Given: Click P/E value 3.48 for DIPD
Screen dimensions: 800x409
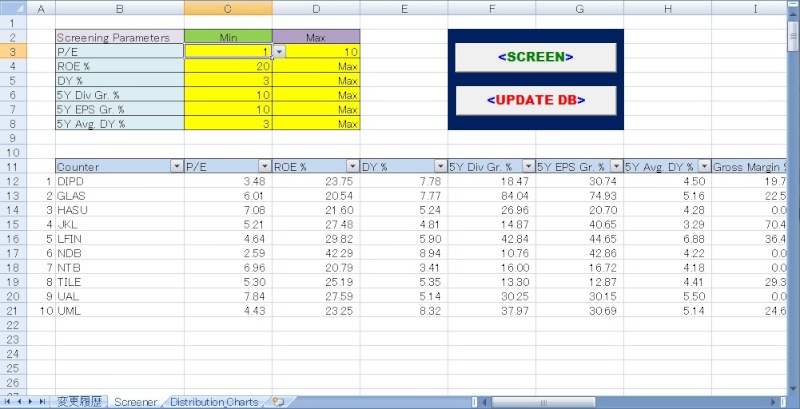Looking at the screenshot, I should (228, 181).
